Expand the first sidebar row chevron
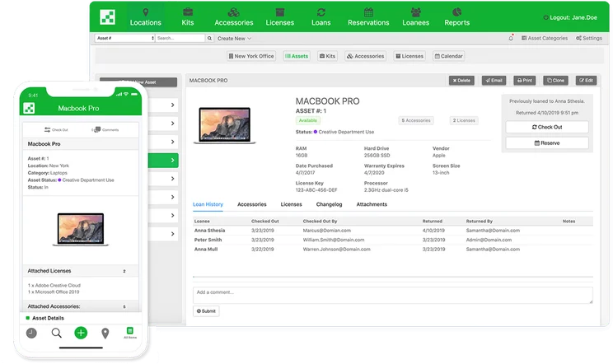613x364 pixels. coord(172,105)
